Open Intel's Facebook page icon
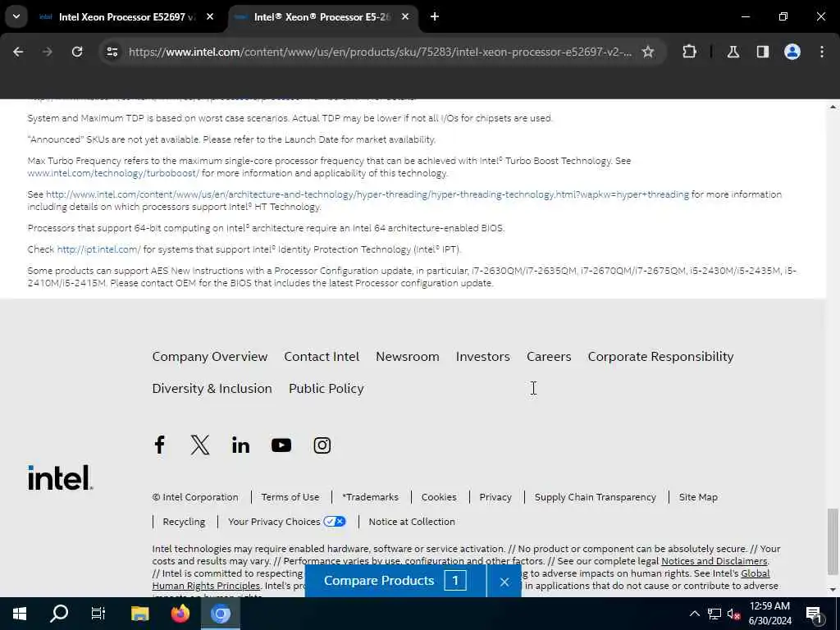This screenshot has height=630, width=840. coord(159,445)
